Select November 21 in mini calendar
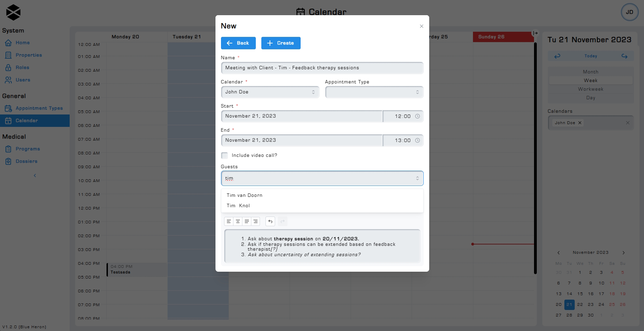This screenshot has height=331, width=644. [x=569, y=304]
